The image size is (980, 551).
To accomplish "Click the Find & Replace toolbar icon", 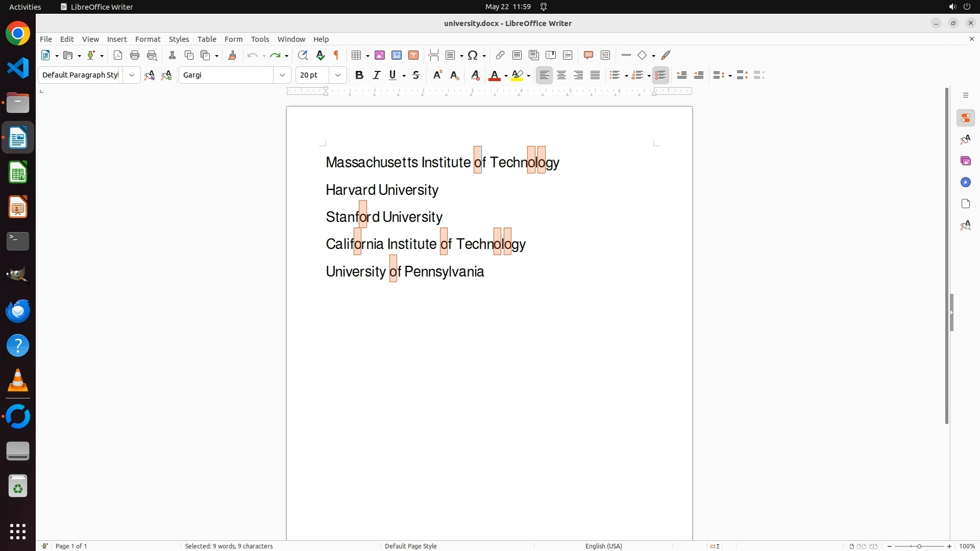I will 303,55.
